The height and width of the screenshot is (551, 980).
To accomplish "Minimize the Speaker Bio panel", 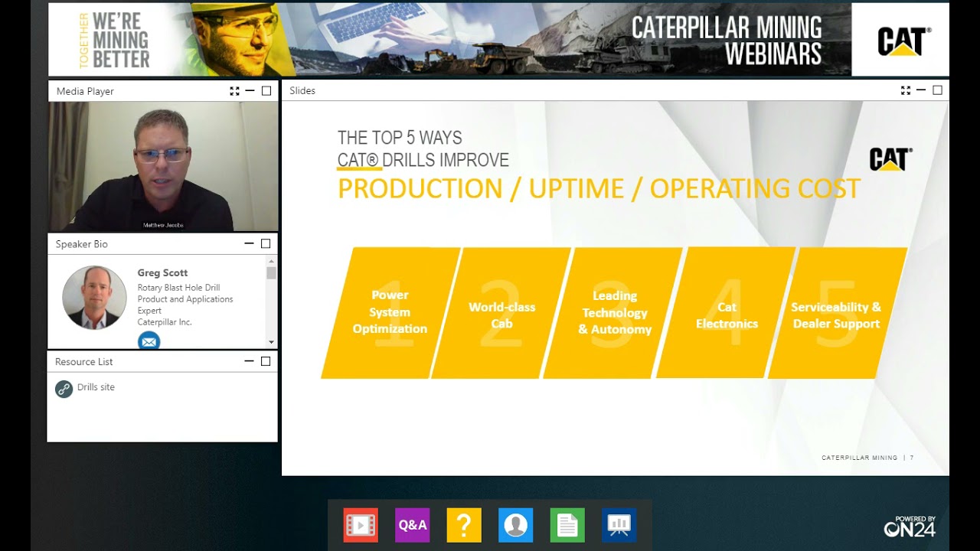I will click(249, 244).
